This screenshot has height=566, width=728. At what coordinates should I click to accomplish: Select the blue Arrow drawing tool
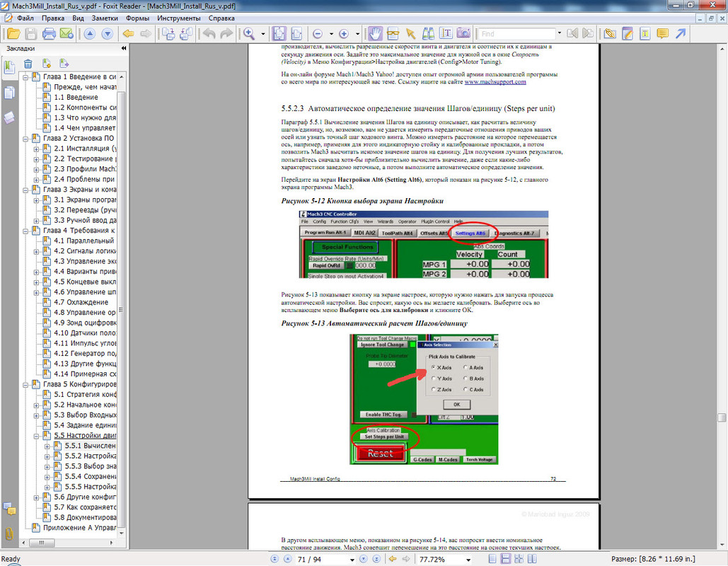(x=681, y=34)
